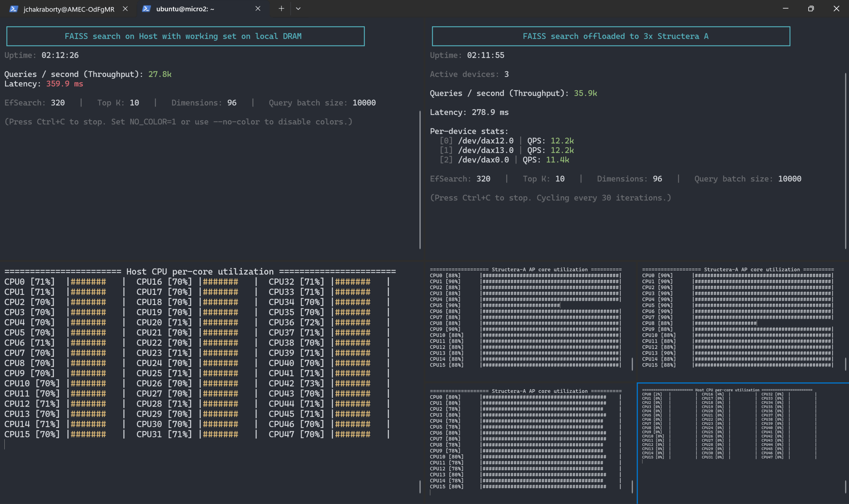Viewport: 849px width, 504px height.
Task: Close the jchakraborty@AMEC-OdFgMR tab
Action: pos(125,9)
